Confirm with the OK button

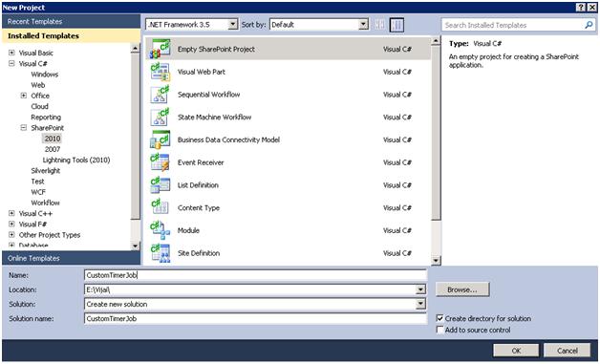click(x=516, y=351)
